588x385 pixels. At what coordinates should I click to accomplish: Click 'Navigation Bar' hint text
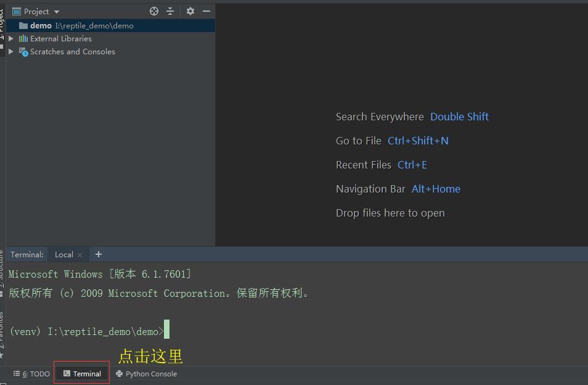click(x=370, y=189)
